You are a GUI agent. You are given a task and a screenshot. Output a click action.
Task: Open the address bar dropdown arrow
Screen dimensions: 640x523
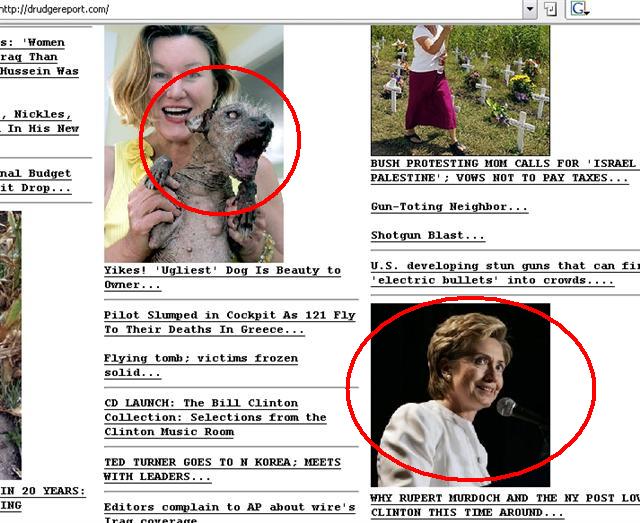click(x=530, y=9)
